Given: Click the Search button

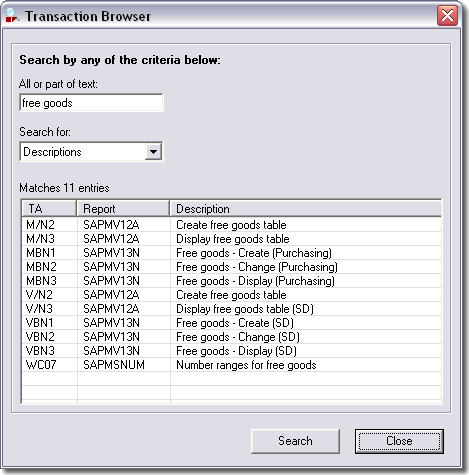Looking at the screenshot, I should 295,441.
